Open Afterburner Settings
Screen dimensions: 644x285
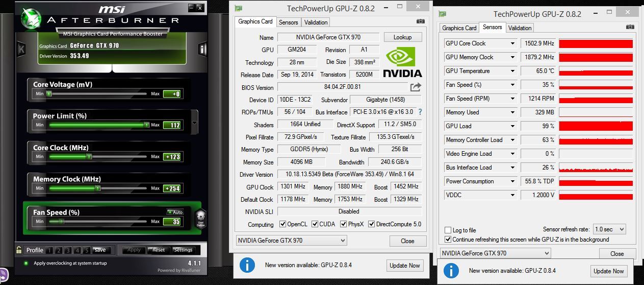coord(183,250)
